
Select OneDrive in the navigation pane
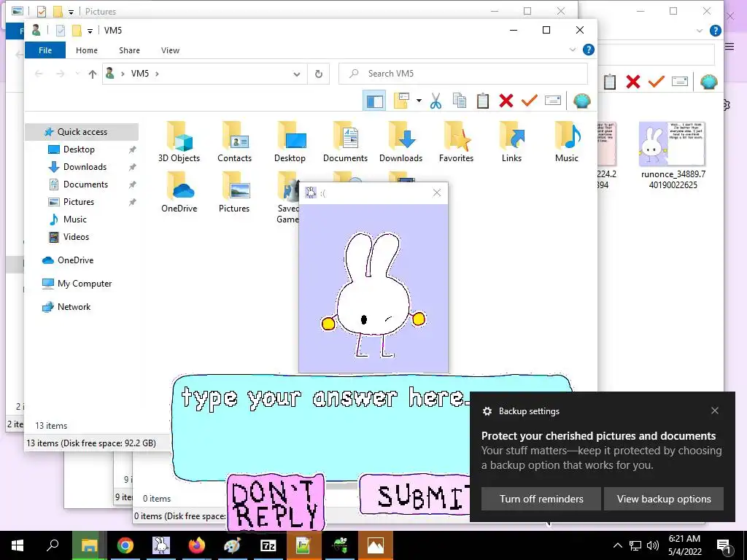point(75,260)
